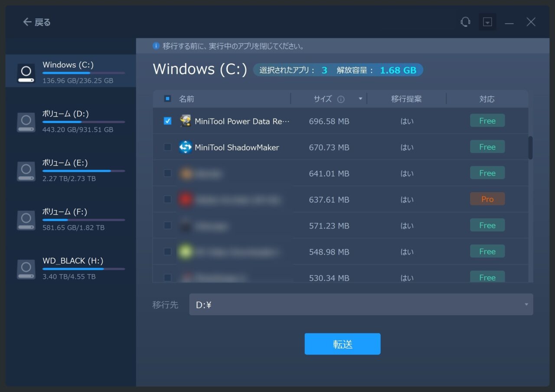Image resolution: width=555 pixels, height=392 pixels.
Task: Click the 転送 transfer button
Action: [343, 344]
